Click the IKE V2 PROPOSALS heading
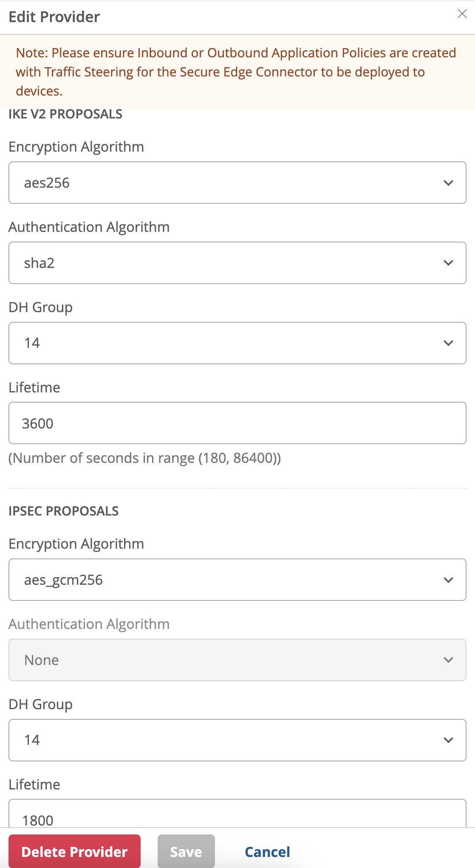Viewport: 475px width, 868px height. [x=65, y=114]
